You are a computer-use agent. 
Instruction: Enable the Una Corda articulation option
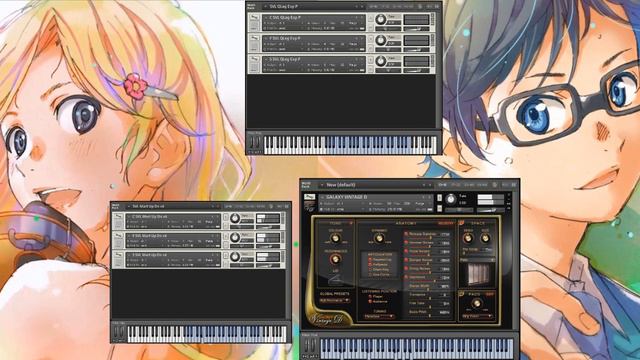pos(380,274)
